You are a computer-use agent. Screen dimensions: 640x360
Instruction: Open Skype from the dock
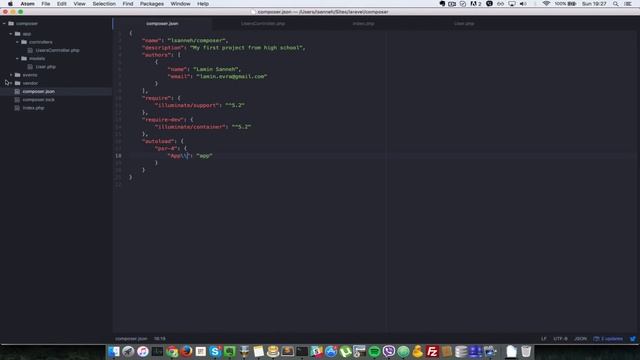coord(215,351)
